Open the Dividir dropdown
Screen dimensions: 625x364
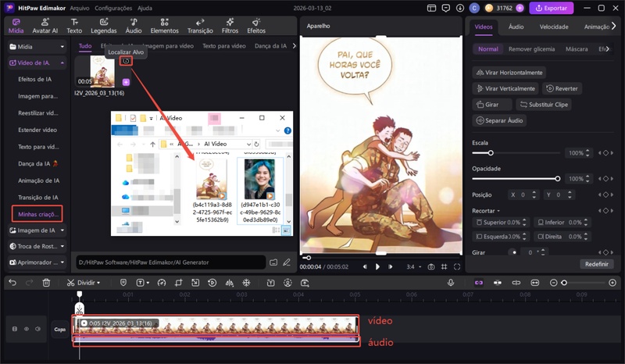pos(98,283)
